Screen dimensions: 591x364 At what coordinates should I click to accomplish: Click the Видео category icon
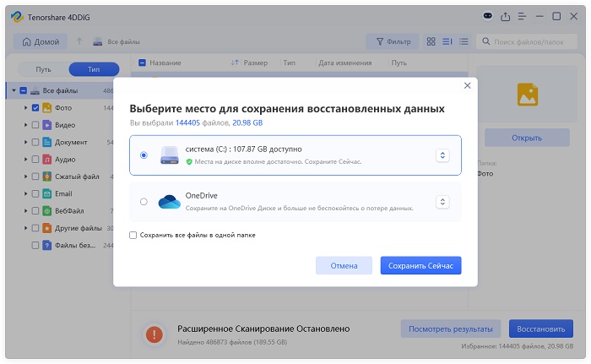(46, 125)
